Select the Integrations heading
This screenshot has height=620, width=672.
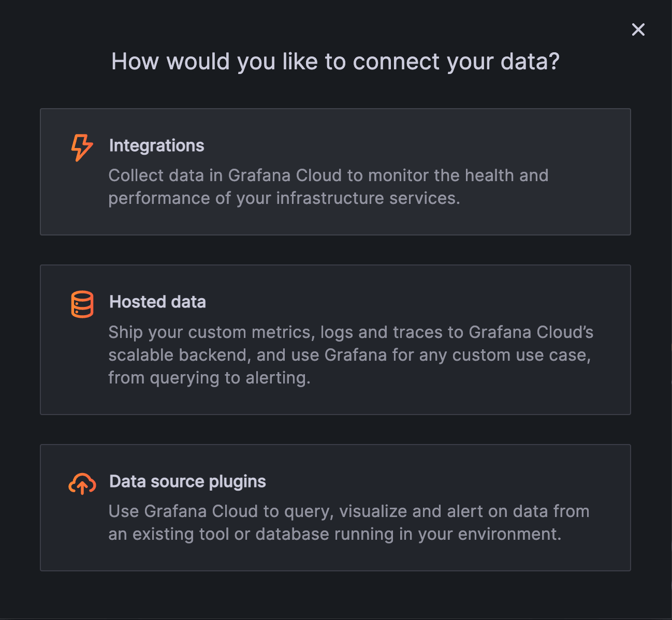pyautogui.click(x=156, y=145)
